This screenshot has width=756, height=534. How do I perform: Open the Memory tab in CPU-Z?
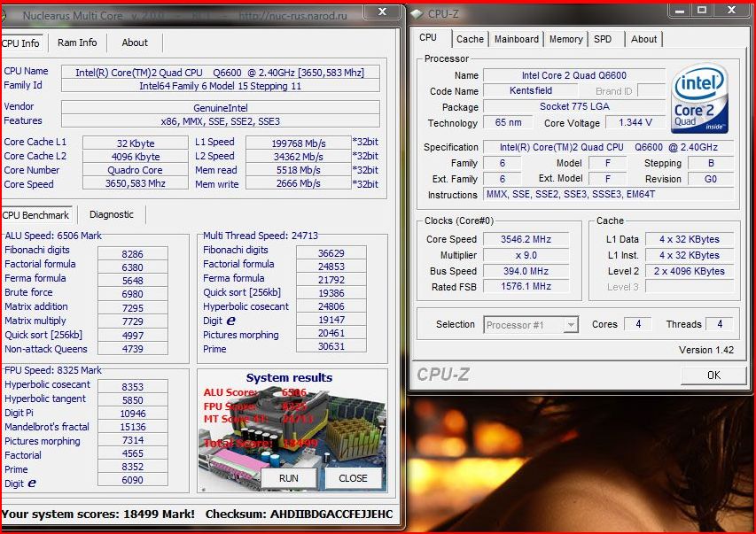coord(566,39)
